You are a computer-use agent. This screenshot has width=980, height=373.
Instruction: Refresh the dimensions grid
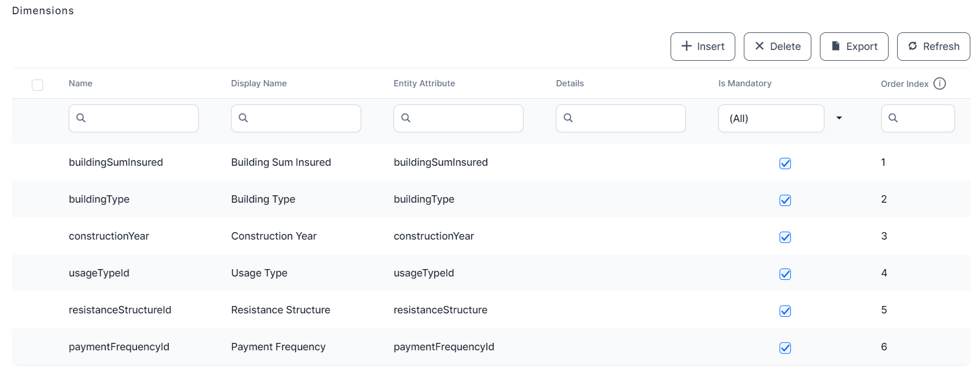tap(933, 47)
